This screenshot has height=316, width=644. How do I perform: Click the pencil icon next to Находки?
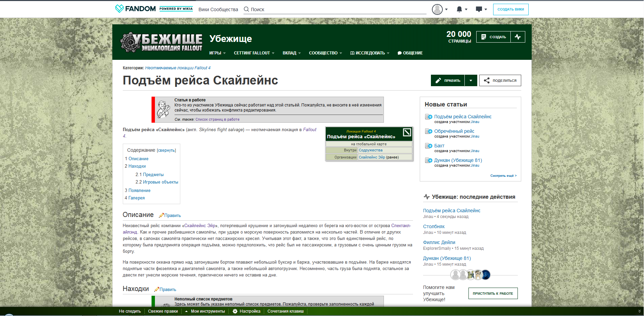coord(157,289)
